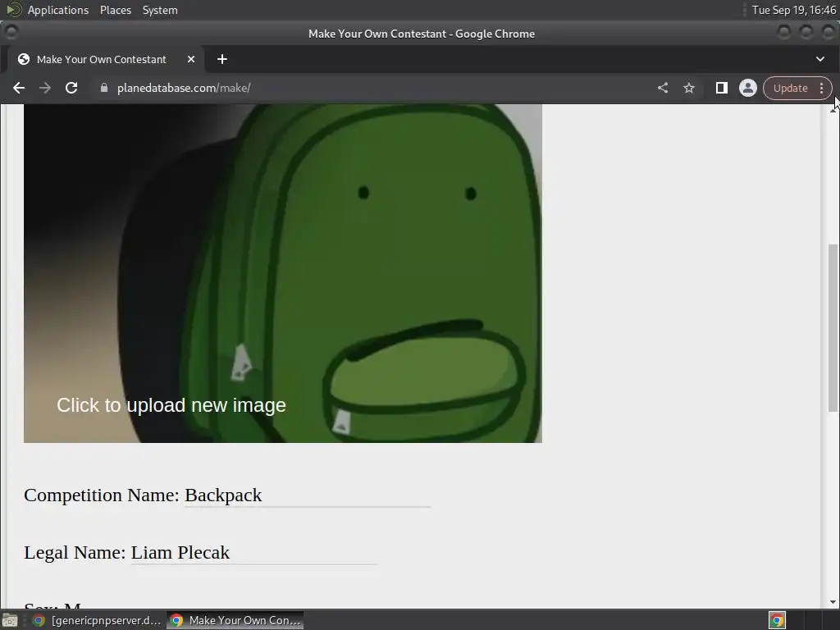840x630 pixels.
Task: Go back using the browser back arrow
Action: 19,88
